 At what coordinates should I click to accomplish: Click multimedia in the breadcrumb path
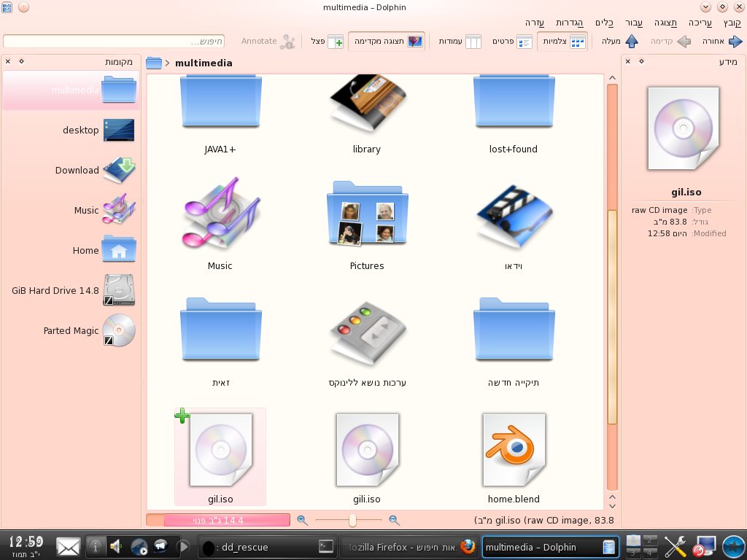(x=204, y=63)
